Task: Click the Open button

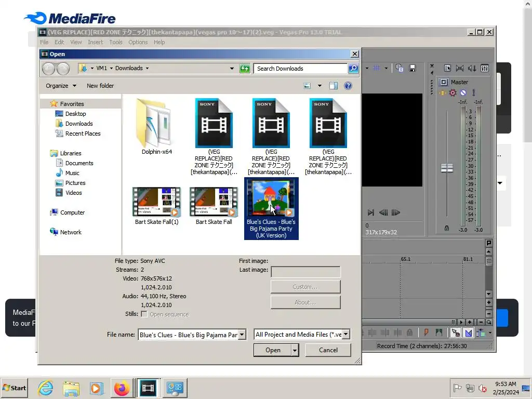Action: coord(273,350)
